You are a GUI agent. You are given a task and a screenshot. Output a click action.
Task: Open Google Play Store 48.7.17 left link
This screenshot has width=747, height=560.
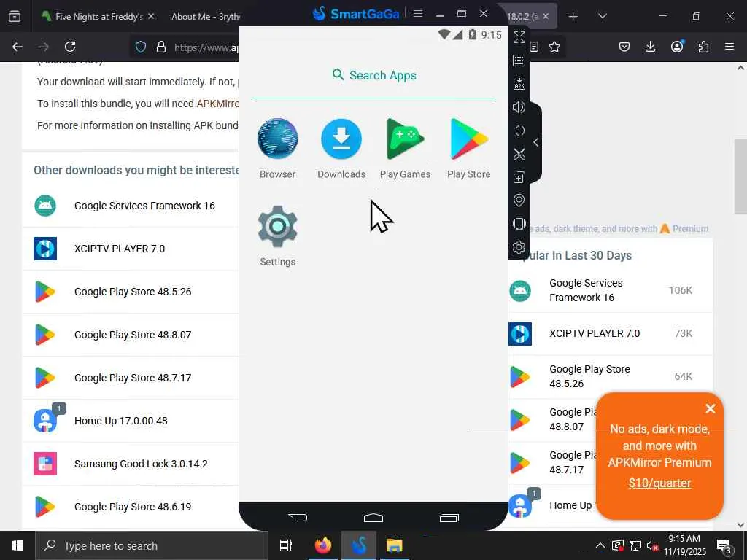[133, 378]
